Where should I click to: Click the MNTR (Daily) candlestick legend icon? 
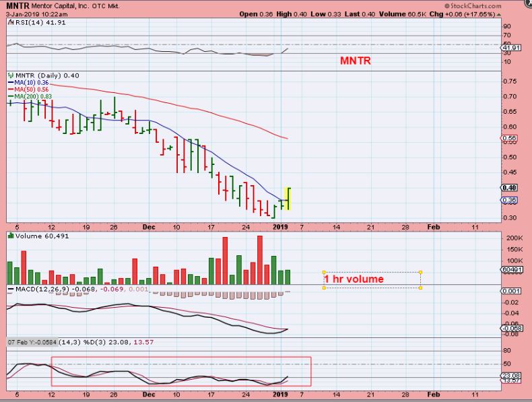click(x=11, y=75)
